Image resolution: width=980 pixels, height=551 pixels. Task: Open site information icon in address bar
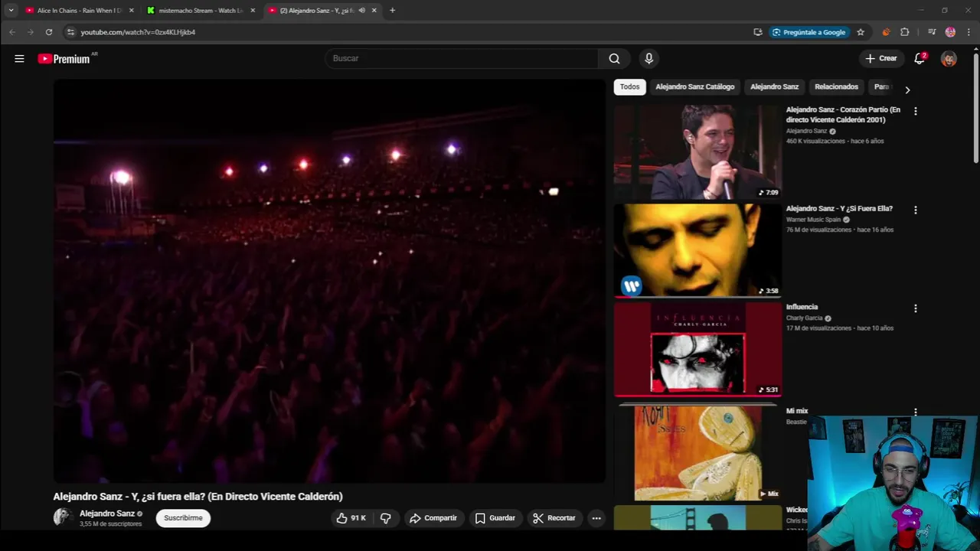[70, 32]
